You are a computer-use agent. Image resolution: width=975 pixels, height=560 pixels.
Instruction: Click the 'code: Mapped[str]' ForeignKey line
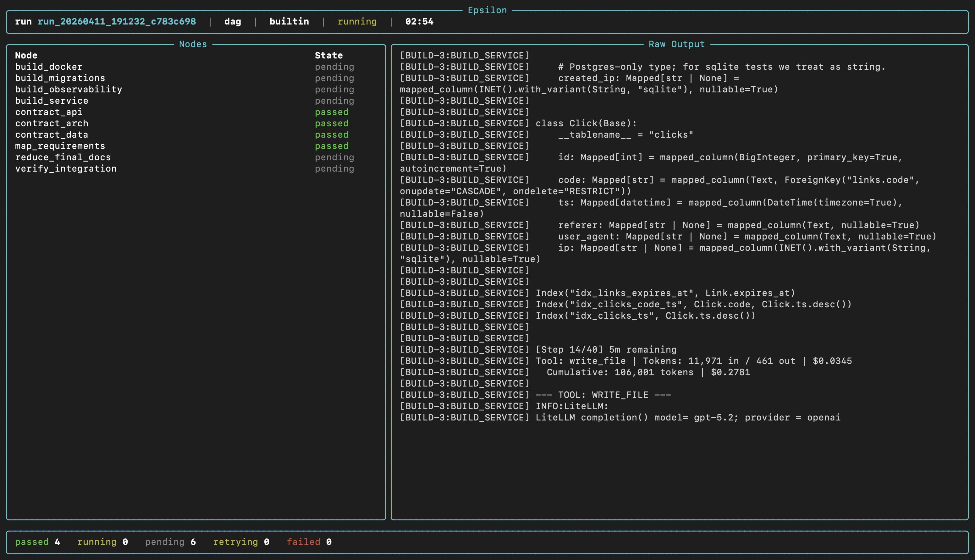click(x=660, y=185)
